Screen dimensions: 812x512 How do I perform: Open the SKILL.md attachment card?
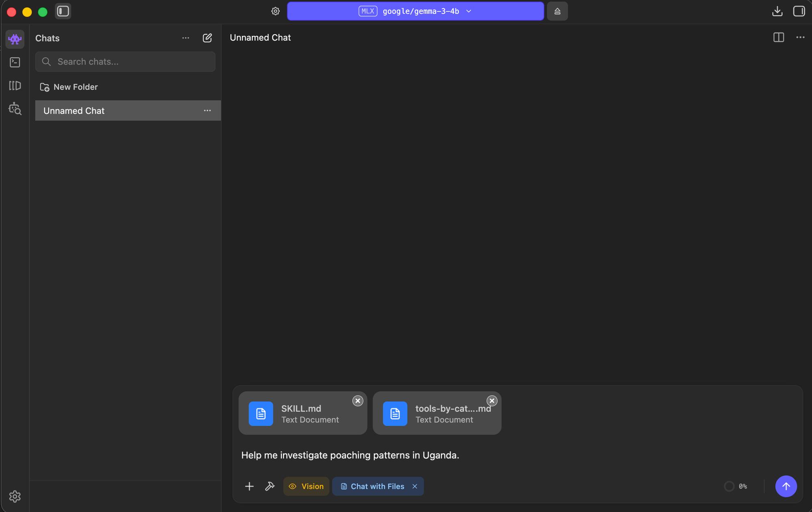(303, 413)
